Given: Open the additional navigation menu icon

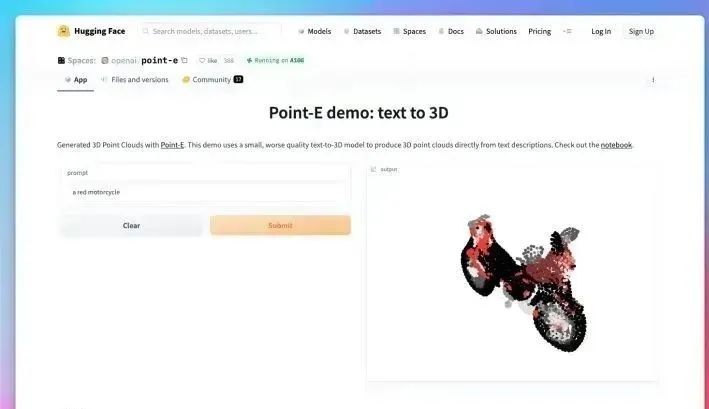Looking at the screenshot, I should pyautogui.click(x=567, y=31).
